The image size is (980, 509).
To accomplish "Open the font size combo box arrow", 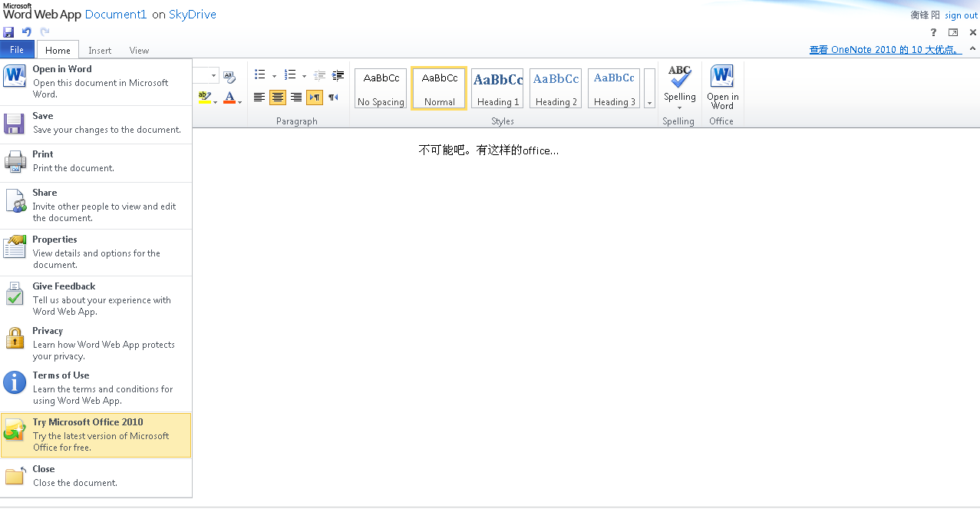I will [x=214, y=76].
